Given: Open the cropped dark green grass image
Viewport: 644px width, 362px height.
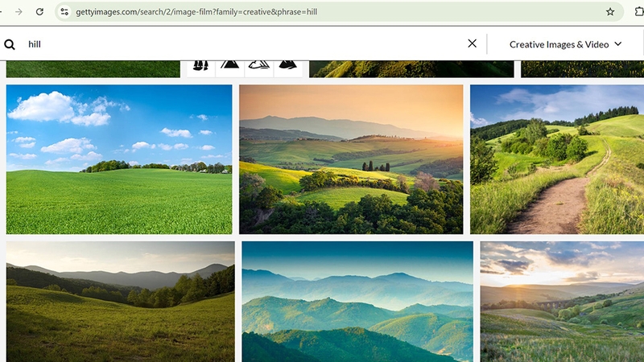Looking at the screenshot, I should coord(93,69).
